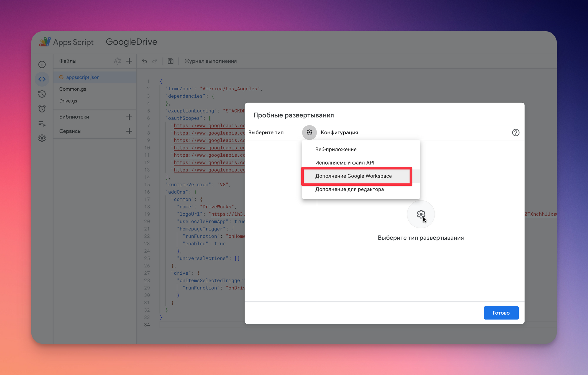Choose Дополнение Google Workspace option
Viewport: 588px width, 375px height.
click(x=353, y=176)
